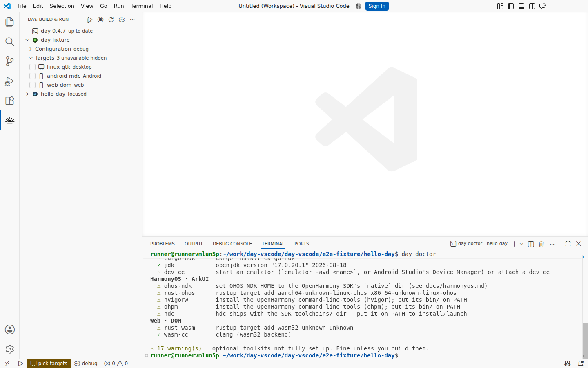588x368 pixels.
Task: Switch to the PROBLEMS tab
Action: click(x=163, y=244)
